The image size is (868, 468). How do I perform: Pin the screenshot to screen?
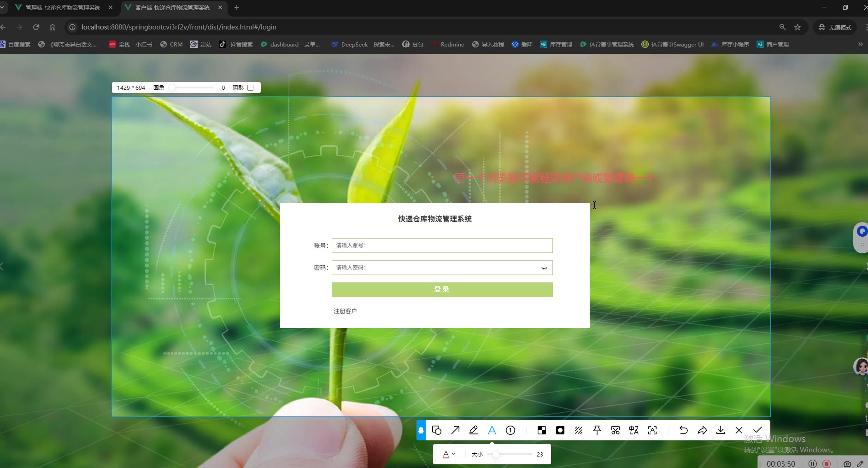(597, 430)
